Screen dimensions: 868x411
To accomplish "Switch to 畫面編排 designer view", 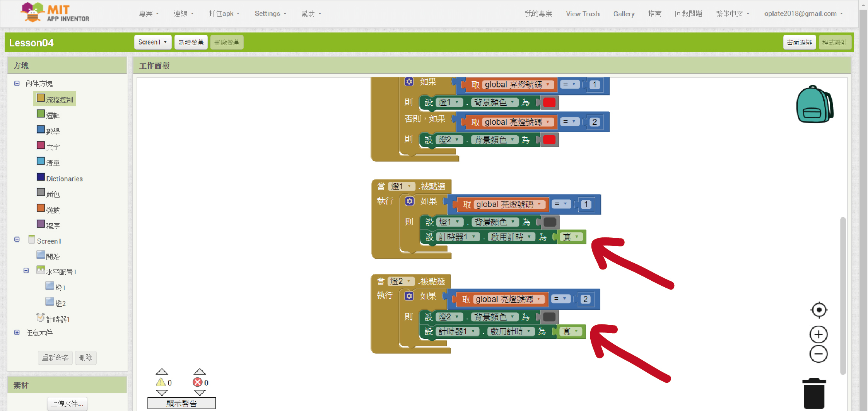I will (x=799, y=42).
